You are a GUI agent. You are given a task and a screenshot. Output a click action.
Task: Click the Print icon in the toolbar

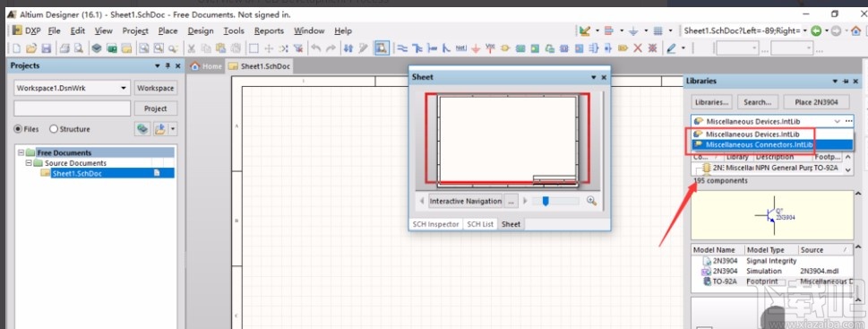click(64, 48)
